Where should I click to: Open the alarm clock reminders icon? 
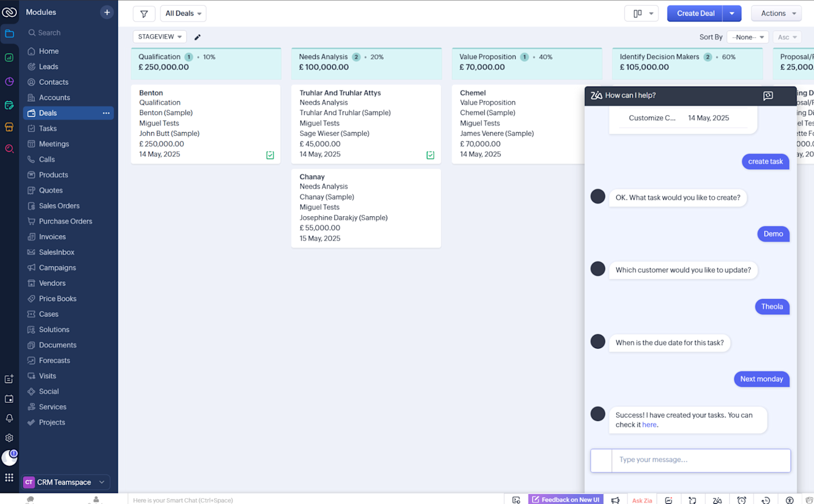click(741, 500)
